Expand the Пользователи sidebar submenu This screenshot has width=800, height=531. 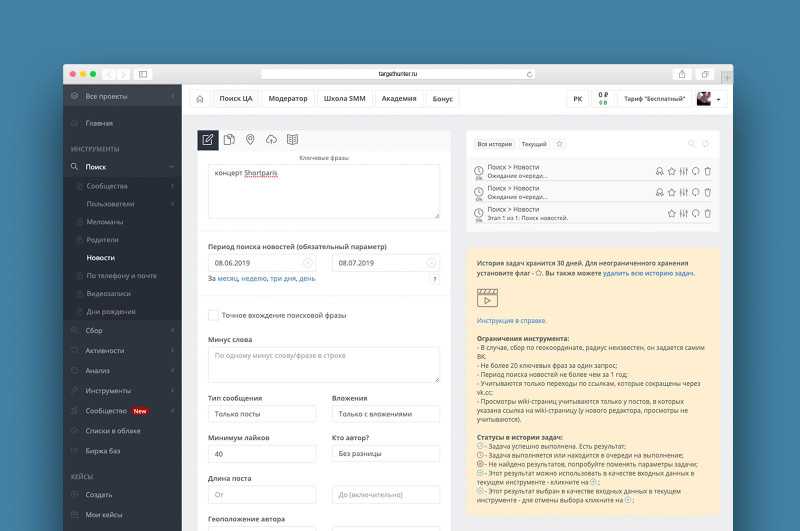tap(172, 204)
